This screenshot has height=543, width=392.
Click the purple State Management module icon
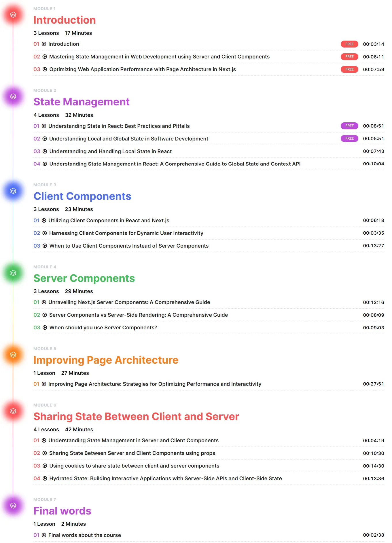tap(13, 96)
